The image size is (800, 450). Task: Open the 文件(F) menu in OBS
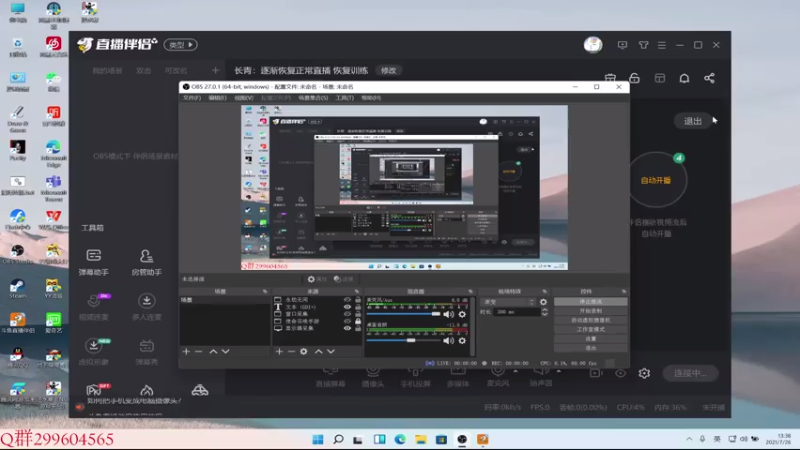(192, 98)
